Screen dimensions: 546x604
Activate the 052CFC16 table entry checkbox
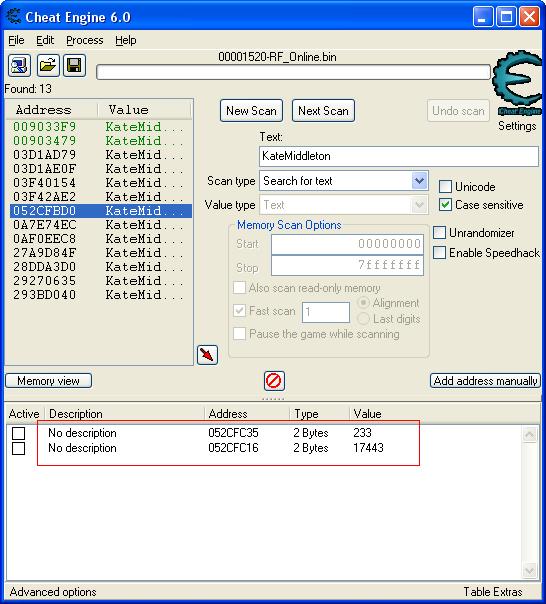[x=18, y=448]
